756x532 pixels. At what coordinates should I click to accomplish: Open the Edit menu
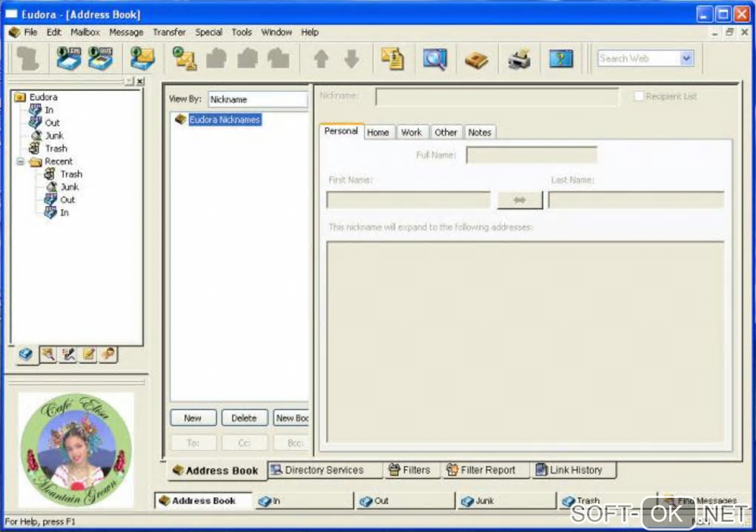tap(53, 33)
